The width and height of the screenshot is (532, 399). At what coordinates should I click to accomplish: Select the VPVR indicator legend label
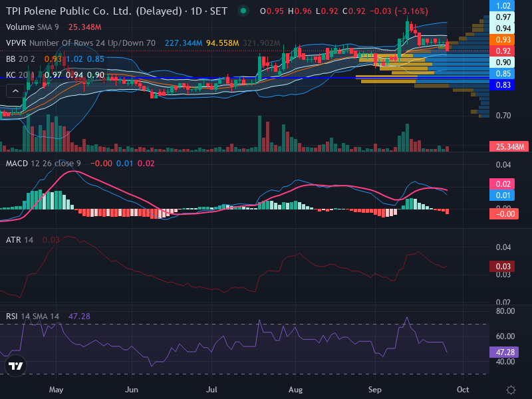point(80,43)
